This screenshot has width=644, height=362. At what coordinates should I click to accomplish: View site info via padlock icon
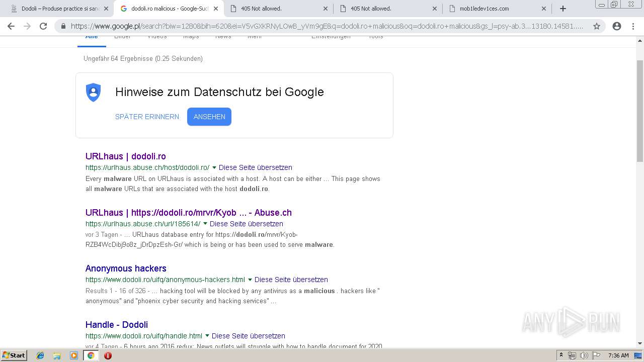point(63,26)
